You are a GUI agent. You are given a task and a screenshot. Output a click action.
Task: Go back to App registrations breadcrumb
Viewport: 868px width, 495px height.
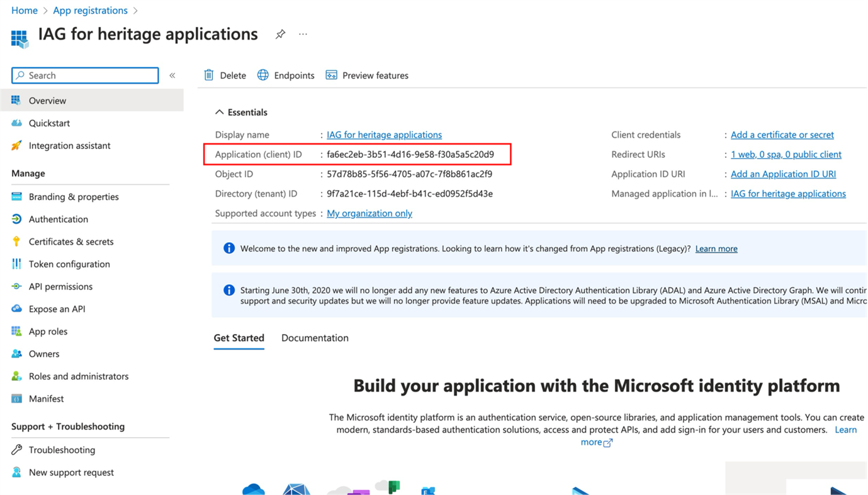coord(90,10)
